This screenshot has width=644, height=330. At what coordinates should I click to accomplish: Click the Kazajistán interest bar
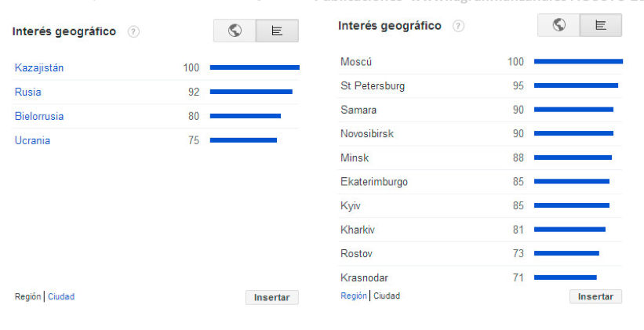tap(254, 68)
